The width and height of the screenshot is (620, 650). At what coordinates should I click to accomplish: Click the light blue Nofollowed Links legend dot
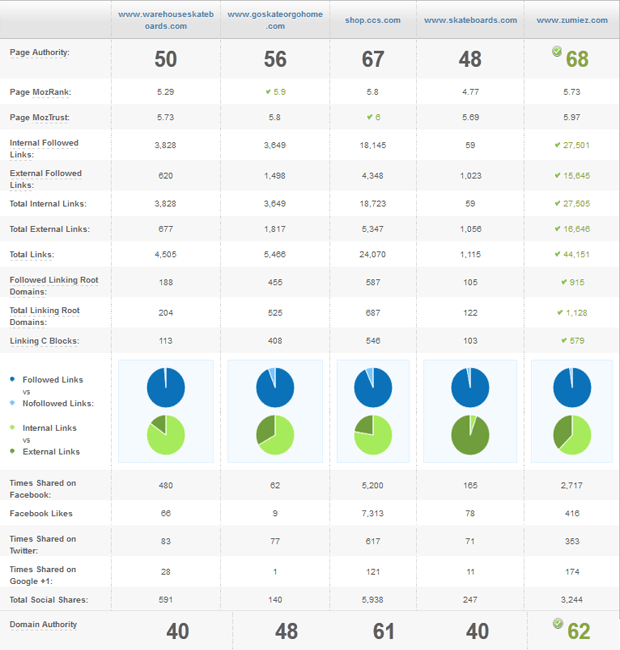pos(12,403)
